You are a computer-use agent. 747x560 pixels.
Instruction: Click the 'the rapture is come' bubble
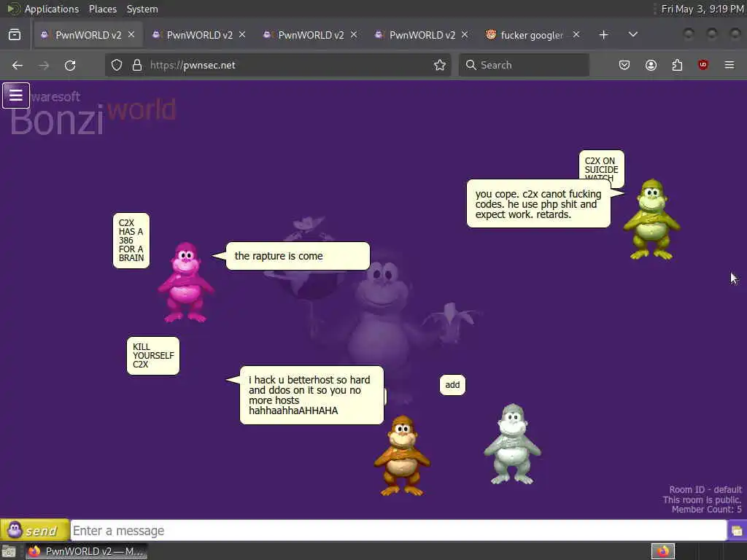pos(298,256)
